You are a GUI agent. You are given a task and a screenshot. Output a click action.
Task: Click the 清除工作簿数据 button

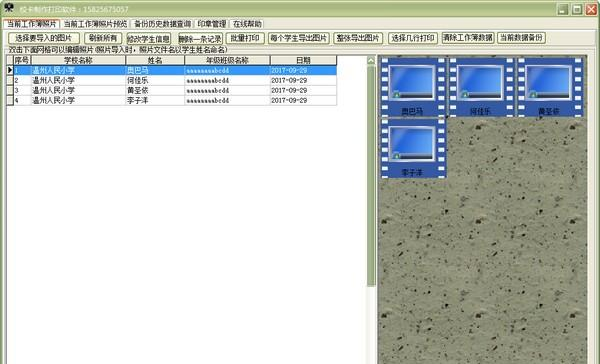(x=468, y=38)
